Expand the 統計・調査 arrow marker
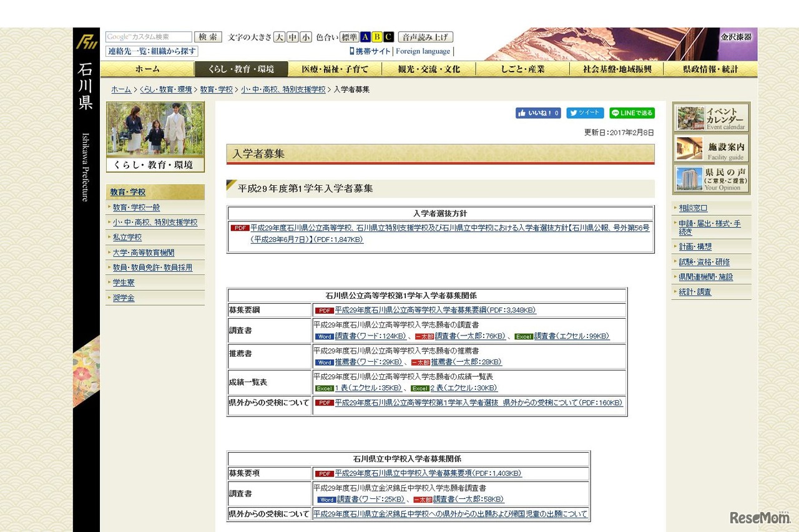This screenshot has width=799, height=532. (674, 291)
